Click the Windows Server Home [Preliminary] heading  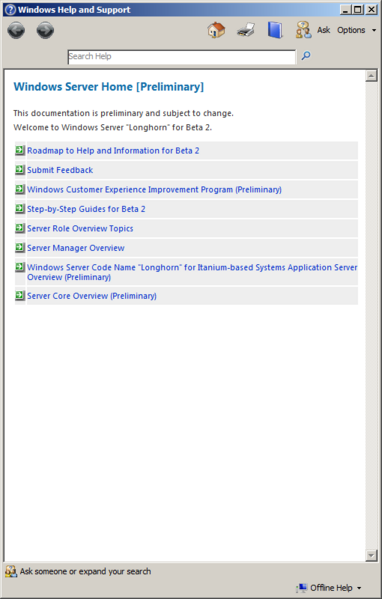[109, 87]
